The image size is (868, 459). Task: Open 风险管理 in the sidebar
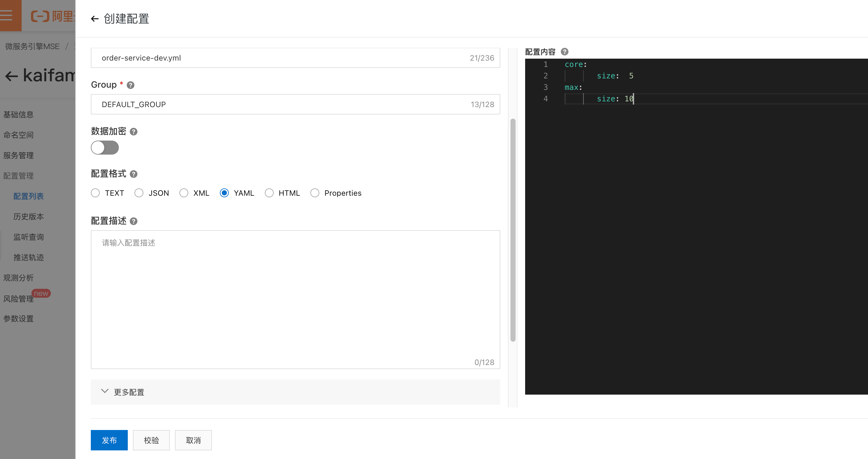point(18,299)
